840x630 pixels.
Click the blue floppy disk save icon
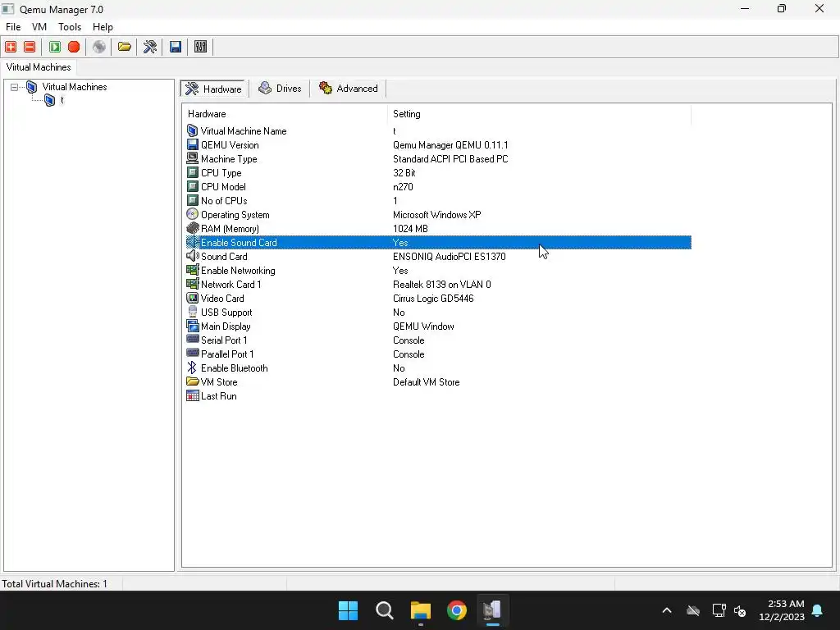(x=176, y=47)
